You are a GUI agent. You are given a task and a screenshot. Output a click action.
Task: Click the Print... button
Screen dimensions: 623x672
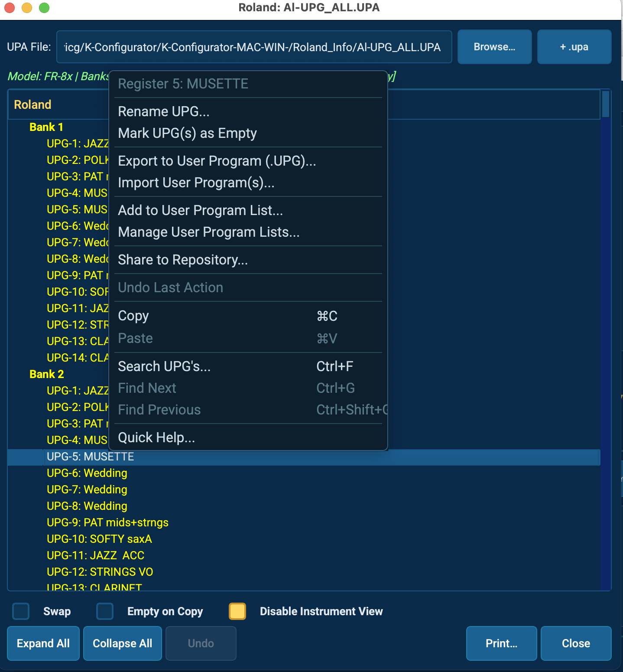click(502, 643)
